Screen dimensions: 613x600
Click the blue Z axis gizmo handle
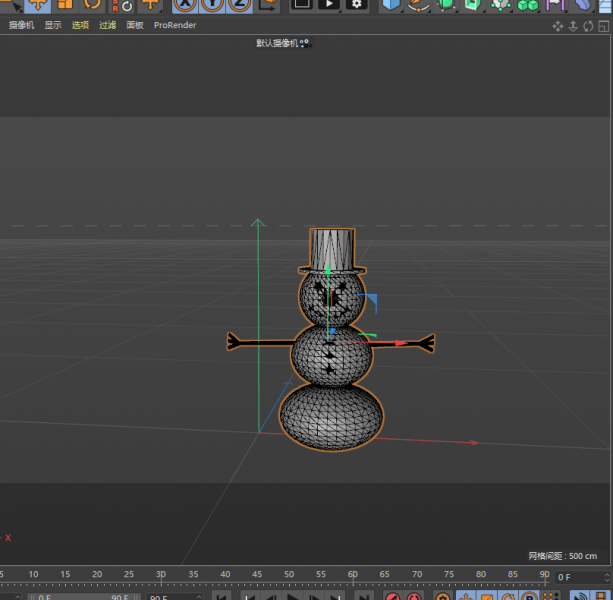tap(332, 331)
